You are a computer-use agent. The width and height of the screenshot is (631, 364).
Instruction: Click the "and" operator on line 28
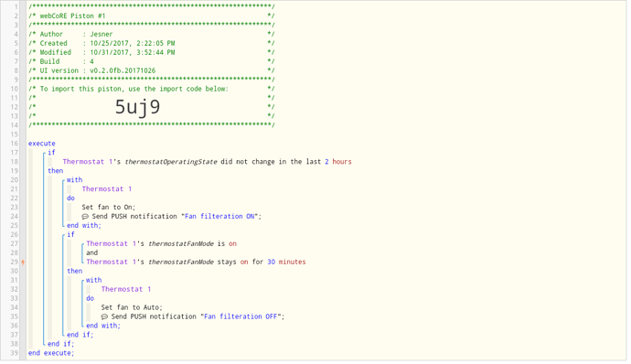[x=92, y=252]
